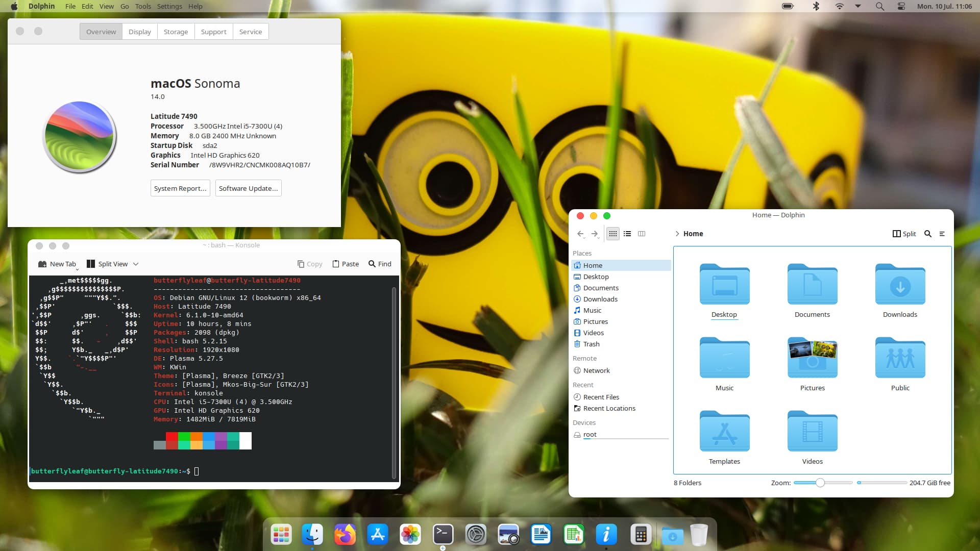
Task: Click Find in Konsole toolbar
Action: [380, 264]
